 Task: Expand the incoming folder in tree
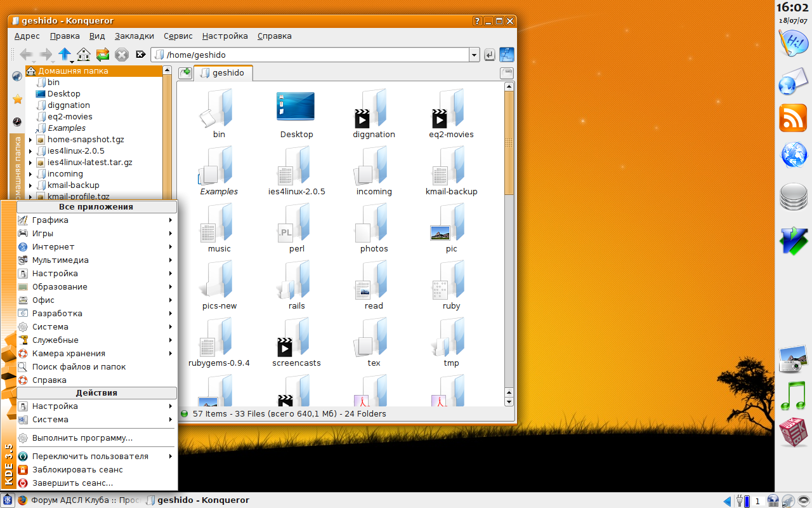point(30,174)
